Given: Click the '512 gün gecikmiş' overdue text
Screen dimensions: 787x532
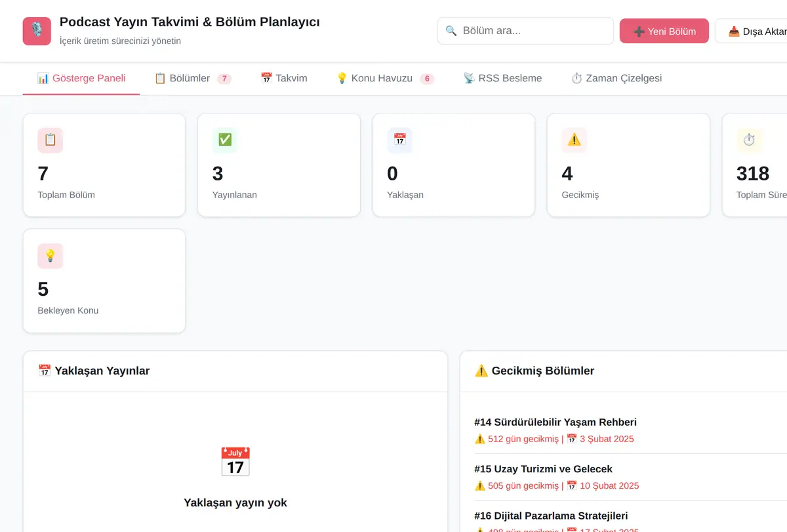Looking at the screenshot, I should [x=523, y=439].
